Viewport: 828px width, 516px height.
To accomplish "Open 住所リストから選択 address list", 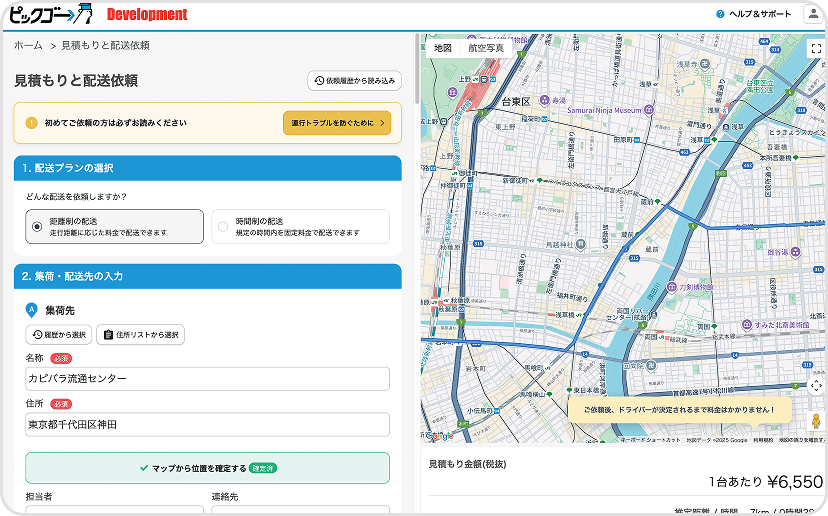I will click(x=141, y=335).
